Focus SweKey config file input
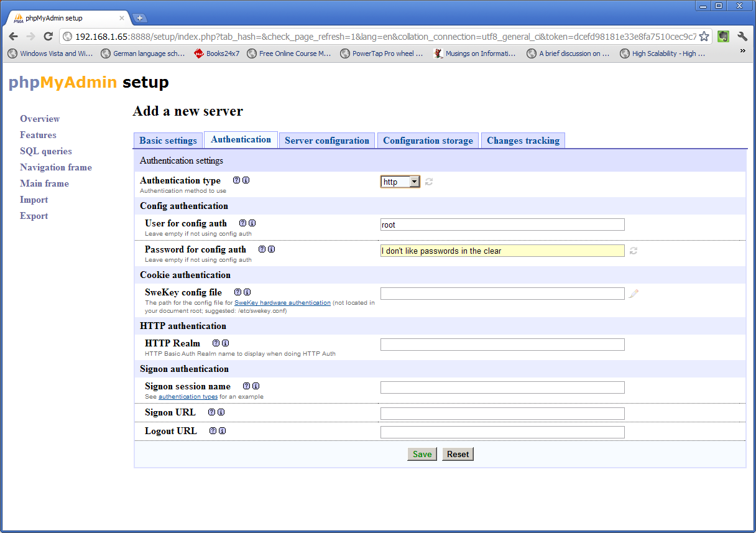This screenshot has height=533, width=756. [x=502, y=294]
